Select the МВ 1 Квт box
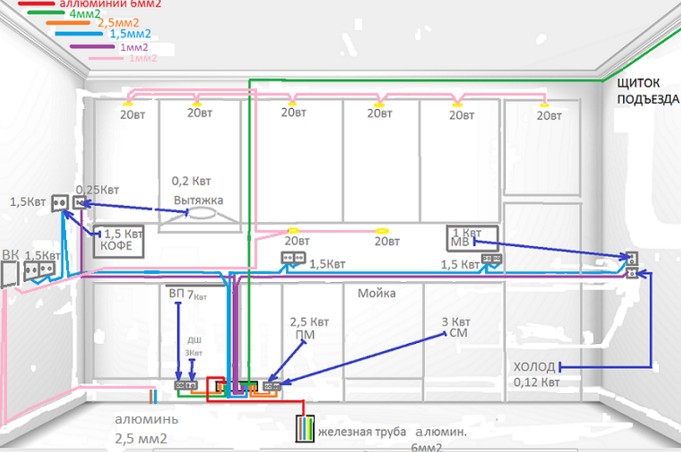 pos(460,238)
